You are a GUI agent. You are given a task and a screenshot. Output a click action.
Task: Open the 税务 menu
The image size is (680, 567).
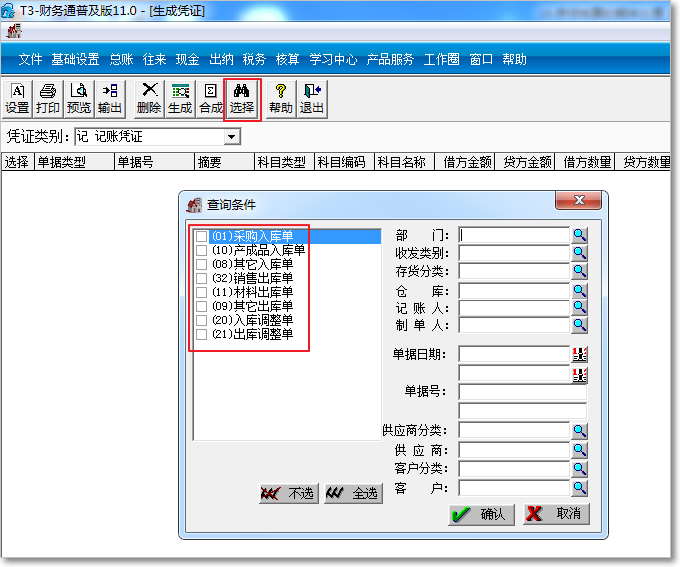pyautogui.click(x=254, y=59)
